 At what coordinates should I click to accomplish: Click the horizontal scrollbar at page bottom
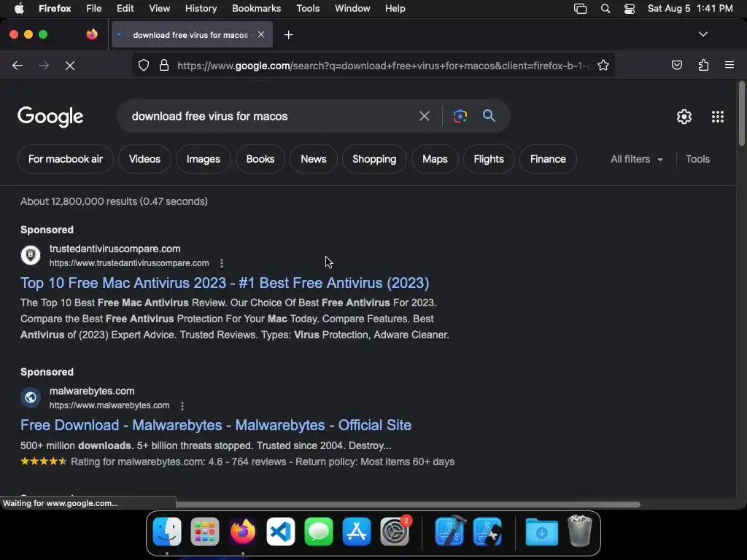(x=408, y=505)
